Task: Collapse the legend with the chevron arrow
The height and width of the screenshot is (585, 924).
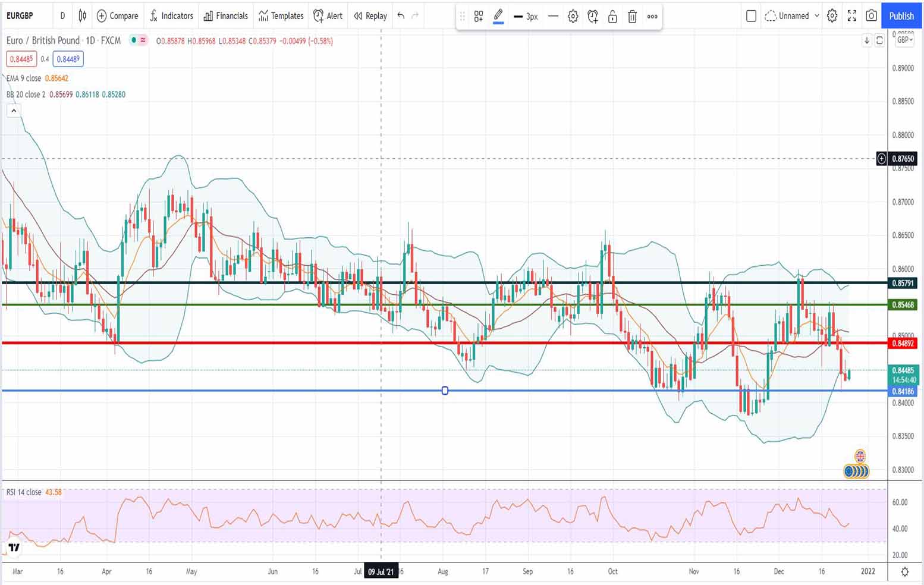Action: coord(14,110)
